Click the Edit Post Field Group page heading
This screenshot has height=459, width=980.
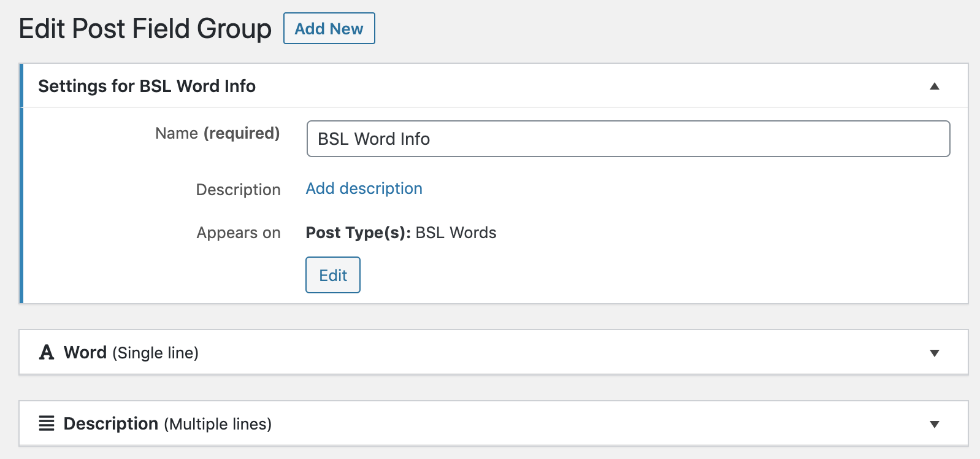coord(145,29)
